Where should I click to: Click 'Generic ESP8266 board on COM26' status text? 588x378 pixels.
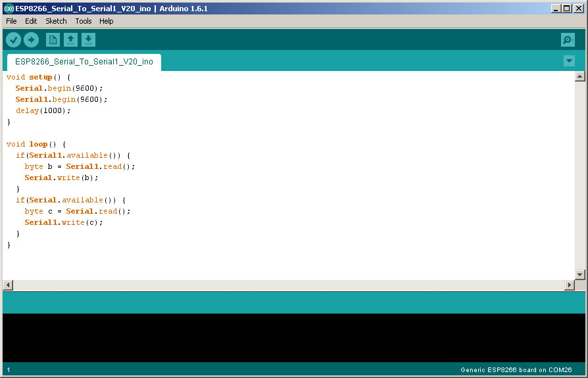tap(516, 369)
